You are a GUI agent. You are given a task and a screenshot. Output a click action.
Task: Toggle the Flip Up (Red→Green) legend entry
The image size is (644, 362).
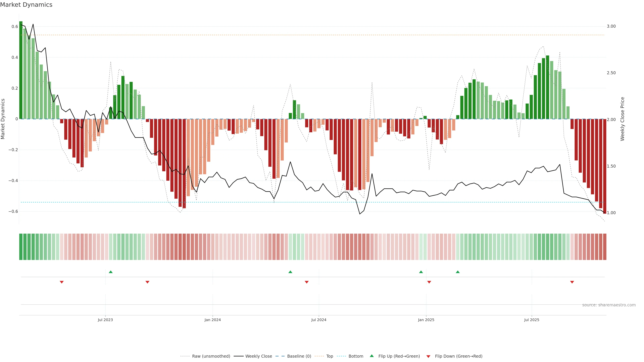pos(399,356)
